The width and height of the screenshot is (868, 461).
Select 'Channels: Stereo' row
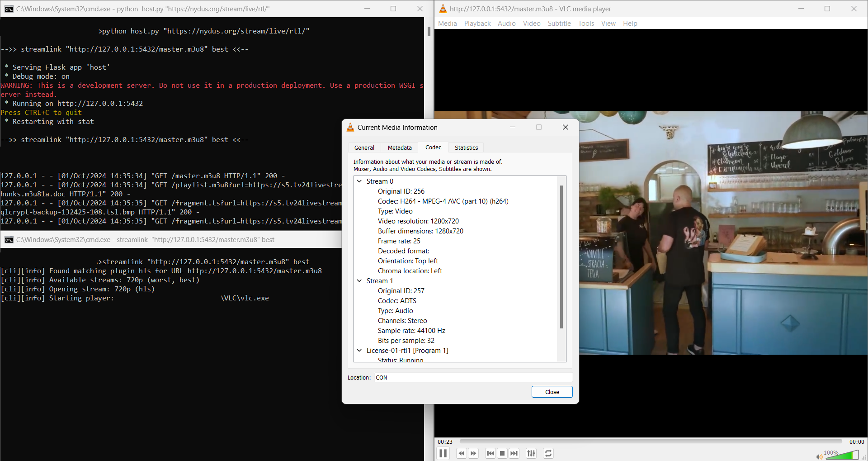[402, 321]
